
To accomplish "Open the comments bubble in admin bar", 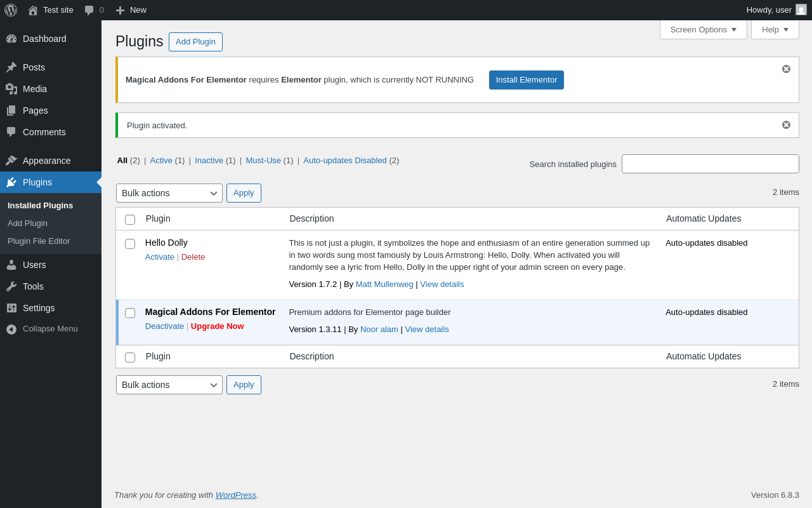I will [x=89, y=10].
